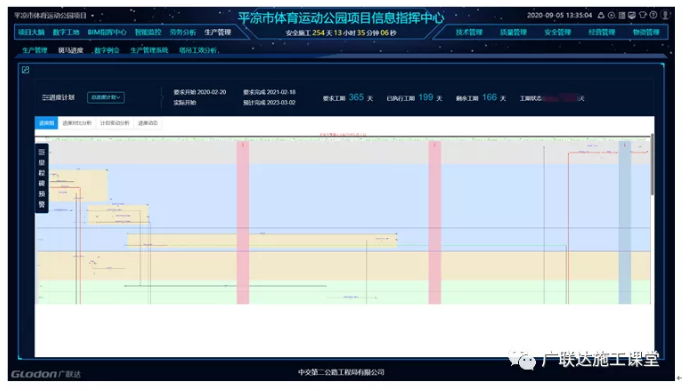688x391 pixels.
Task: Click the 剩余工期 166 value
Action: click(x=489, y=97)
